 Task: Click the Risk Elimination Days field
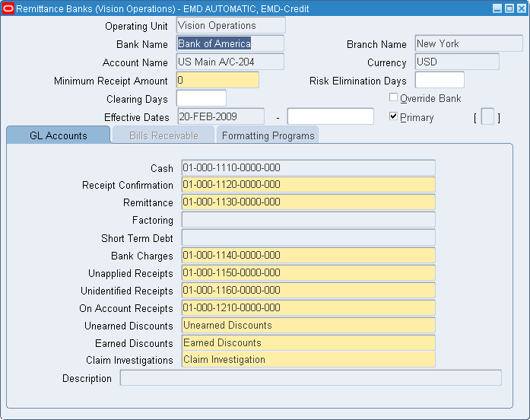tap(440, 80)
